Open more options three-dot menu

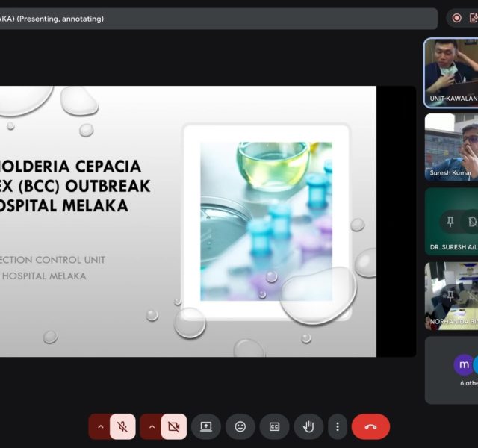pyautogui.click(x=338, y=426)
